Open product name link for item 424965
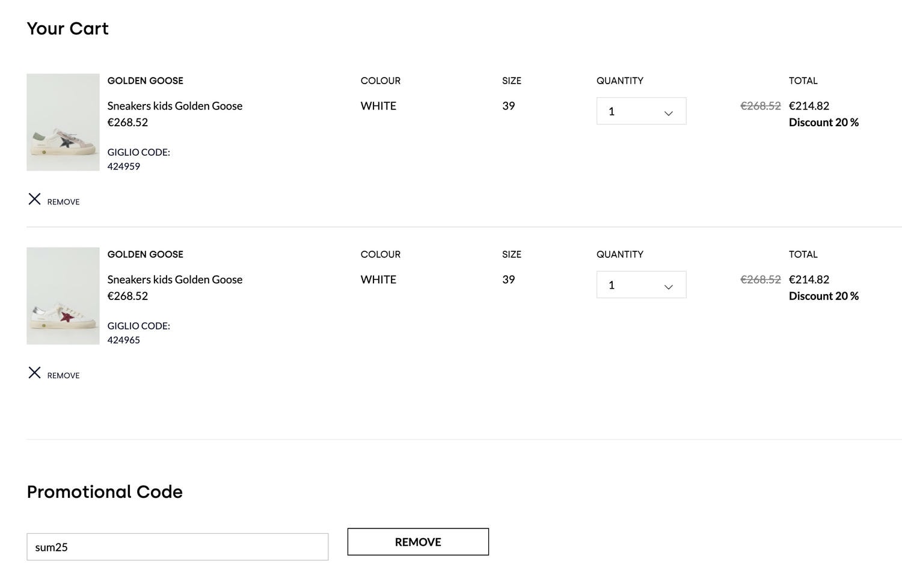 175,280
